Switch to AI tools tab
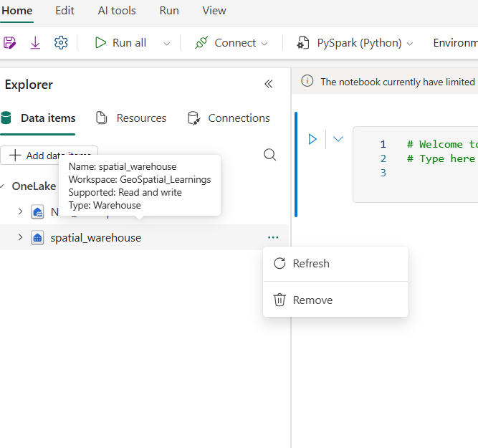 pos(117,11)
